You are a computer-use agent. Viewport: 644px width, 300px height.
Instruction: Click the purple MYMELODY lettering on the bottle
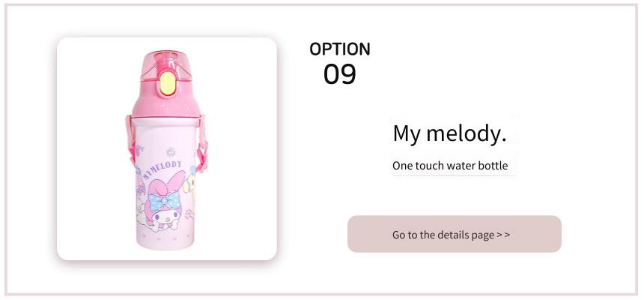tap(162, 169)
